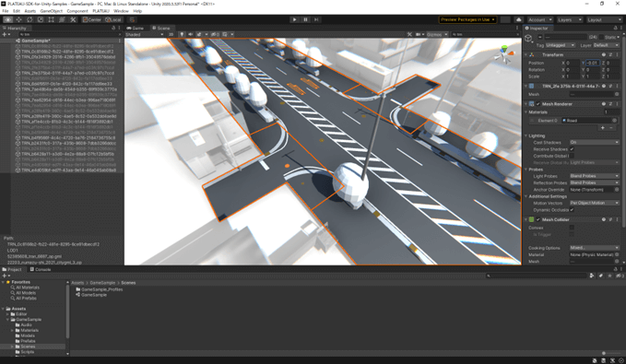626x364 pixels.
Task: Click the Preview Packages in Use button
Action: point(468,19)
